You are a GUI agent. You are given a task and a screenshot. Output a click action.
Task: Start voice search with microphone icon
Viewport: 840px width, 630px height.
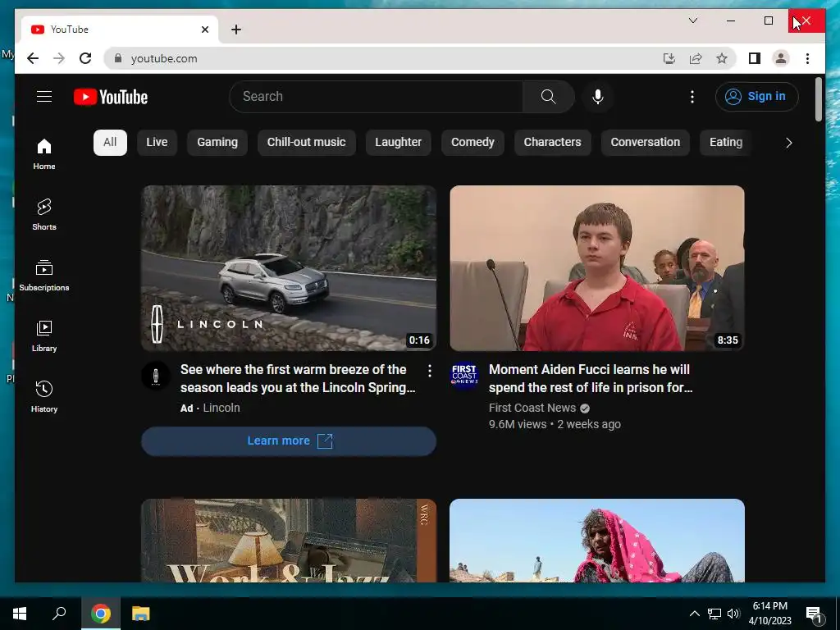point(598,97)
